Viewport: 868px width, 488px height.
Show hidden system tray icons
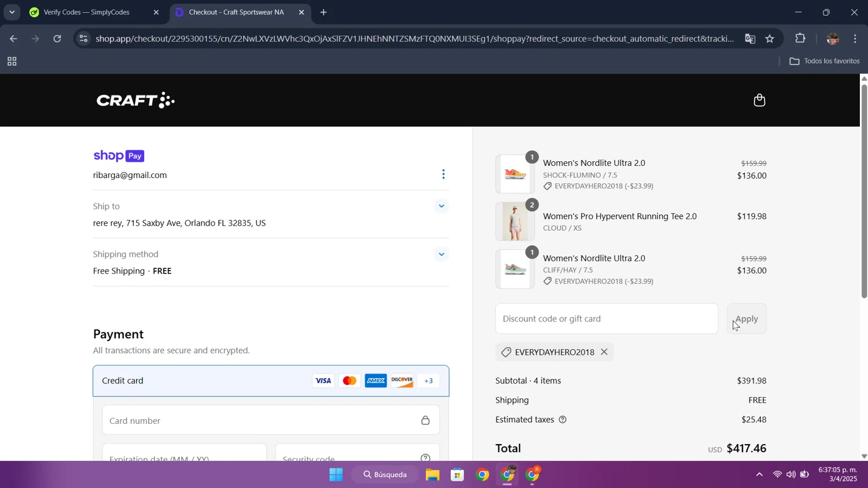pyautogui.click(x=759, y=475)
